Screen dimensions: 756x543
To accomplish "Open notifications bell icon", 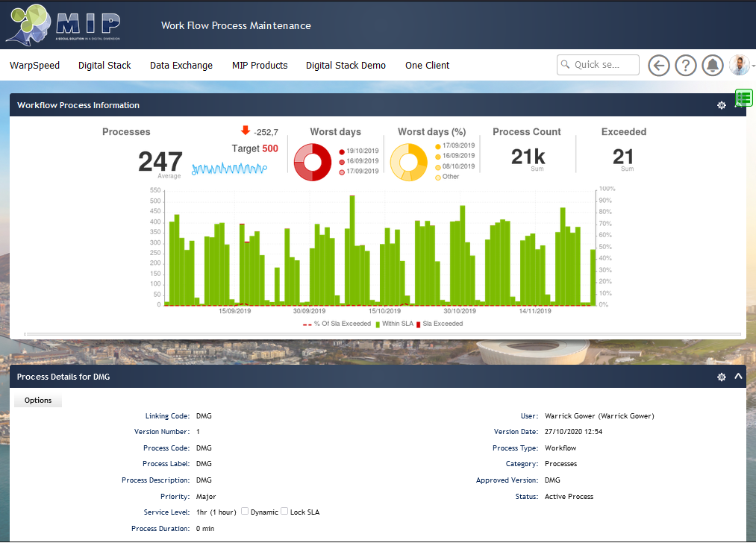I will point(713,66).
